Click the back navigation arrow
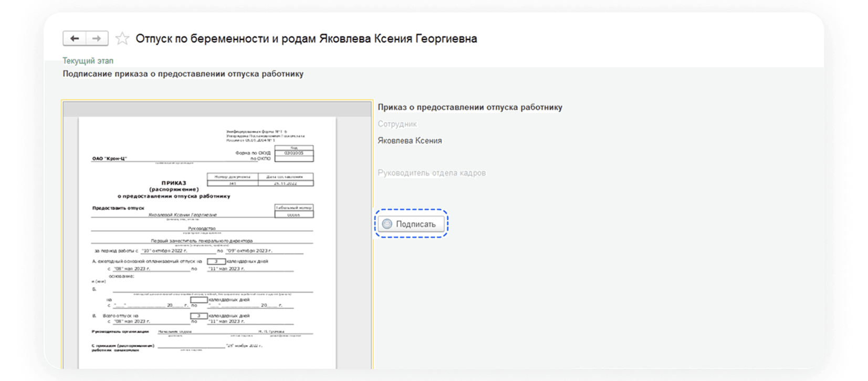Image resolution: width=868 pixels, height=381 pixels. [x=75, y=38]
